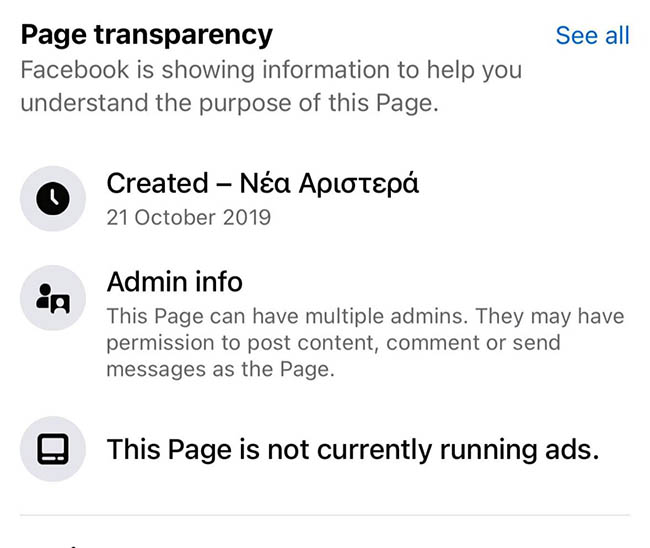Click the horizontal divider below the ads row
Image resolution: width=650 pixels, height=548 pixels.
325,516
